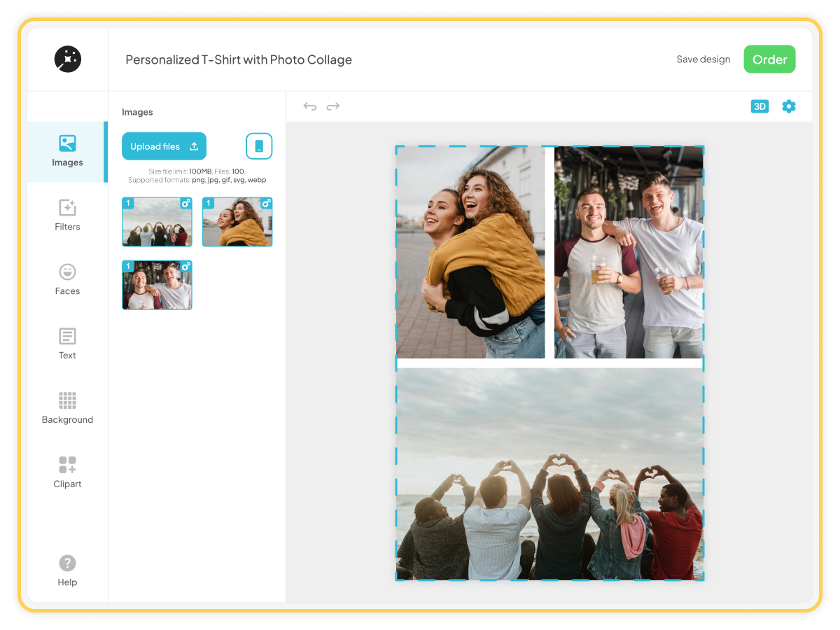
Task: Select the piggyback women photo on the canvas
Action: [x=470, y=253]
